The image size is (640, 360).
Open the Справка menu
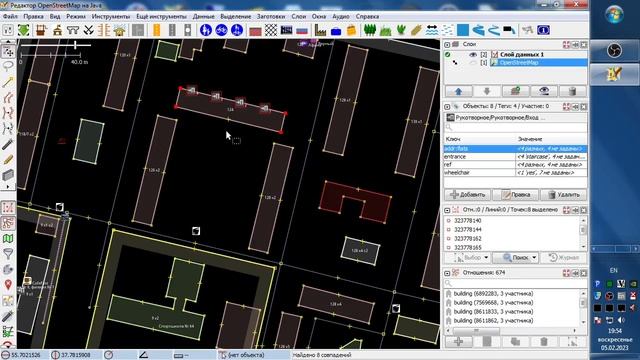[x=367, y=16]
